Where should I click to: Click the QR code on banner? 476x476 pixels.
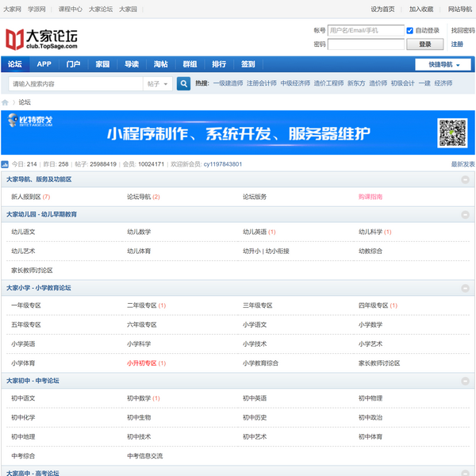452,132
